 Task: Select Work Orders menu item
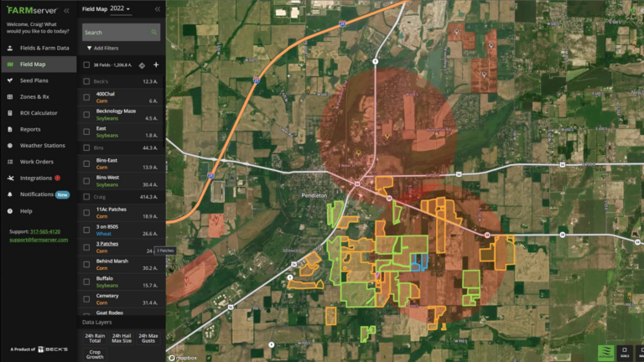click(37, 162)
